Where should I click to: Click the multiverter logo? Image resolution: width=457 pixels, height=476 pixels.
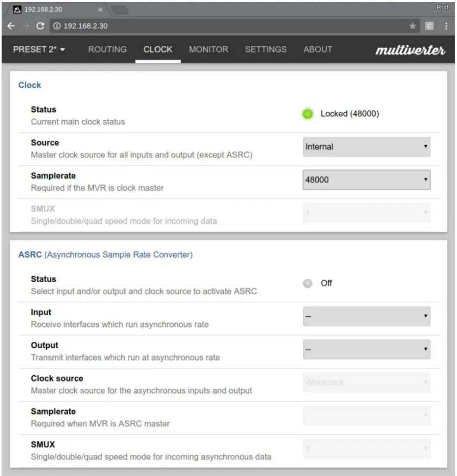point(410,50)
